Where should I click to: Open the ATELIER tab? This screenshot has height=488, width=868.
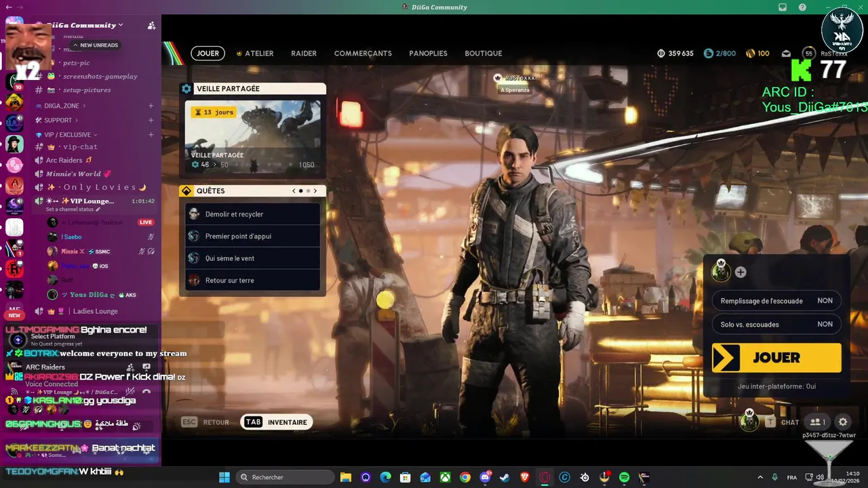tap(255, 54)
